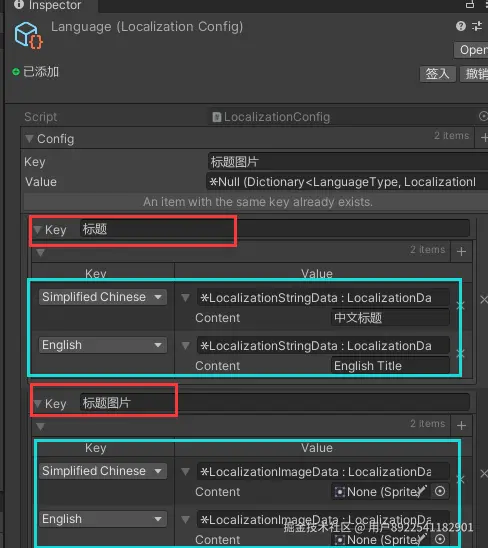Collapse dictionary foldout under 标题 key
The width and height of the screenshot is (488, 548).
tap(41, 252)
